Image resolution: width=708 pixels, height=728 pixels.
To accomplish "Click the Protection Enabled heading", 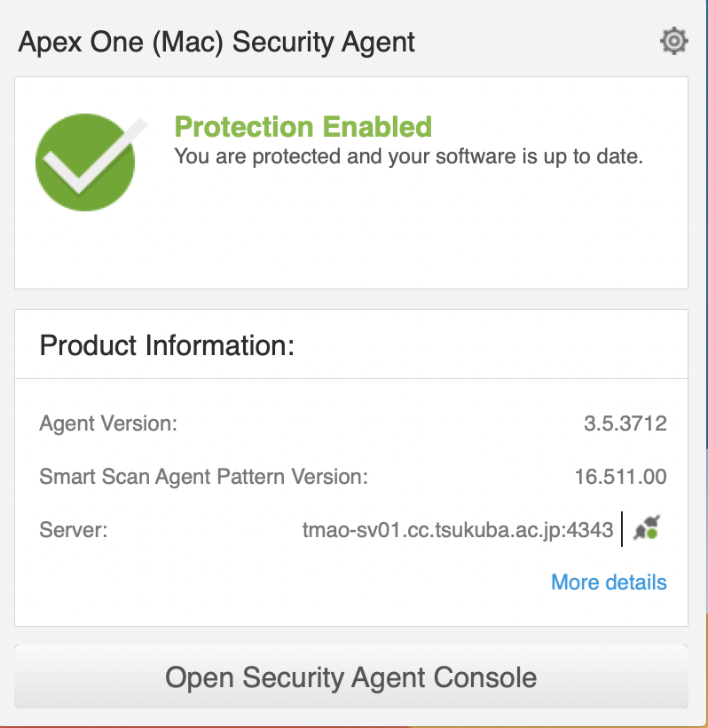I will pos(303,127).
